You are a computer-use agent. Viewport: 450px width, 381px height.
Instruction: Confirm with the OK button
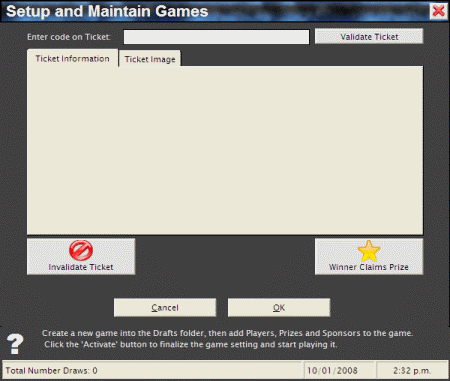(x=279, y=307)
